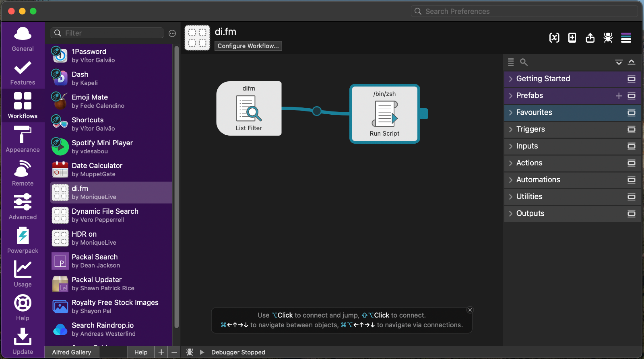Click the Search Preferences field
Image resolution: width=644 pixels, height=359 pixels.
click(524, 11)
